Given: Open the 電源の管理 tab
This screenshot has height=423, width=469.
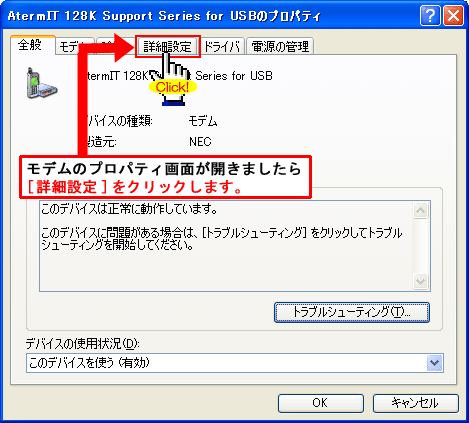Looking at the screenshot, I should coord(280,46).
